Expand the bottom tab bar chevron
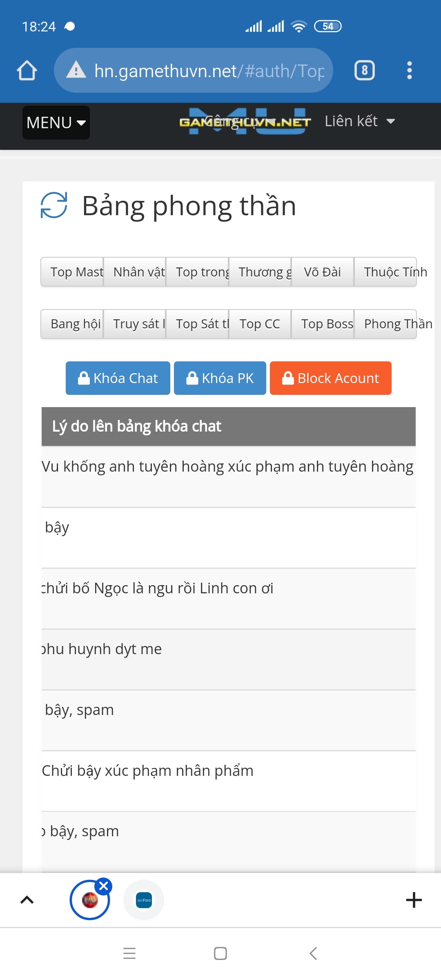 click(x=27, y=900)
